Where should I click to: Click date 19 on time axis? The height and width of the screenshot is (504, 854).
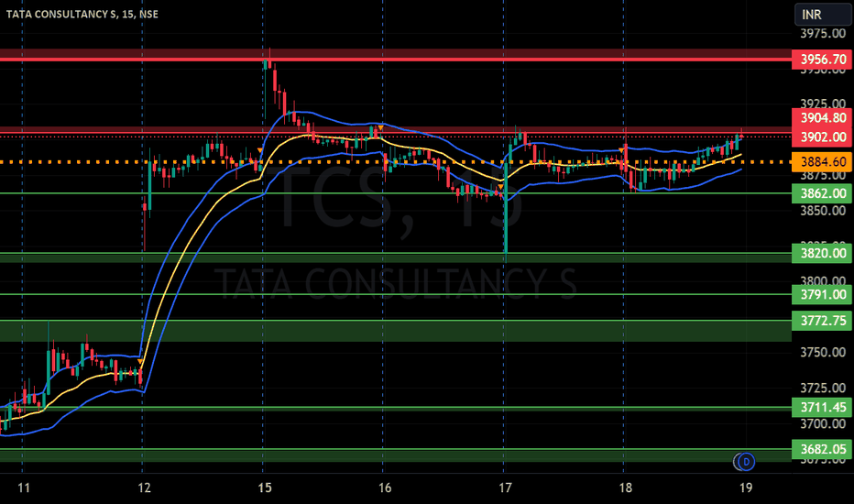click(x=746, y=488)
